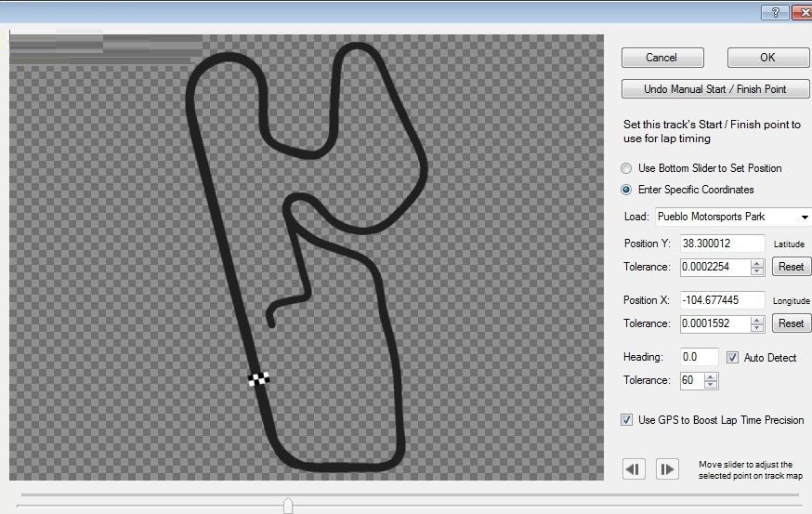Decrease longitude tolerance with down arrow
This screenshot has width=812, height=514.
tap(757, 328)
